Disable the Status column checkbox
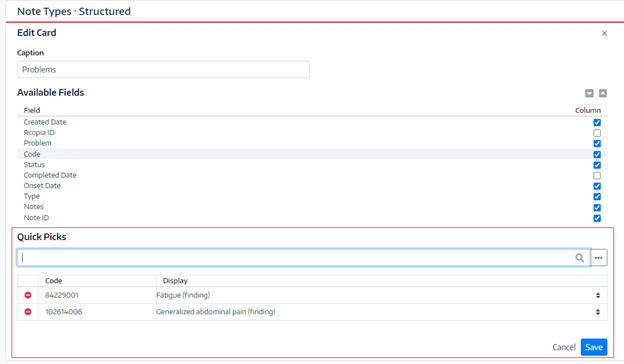The height and width of the screenshot is (364, 624). point(597,165)
